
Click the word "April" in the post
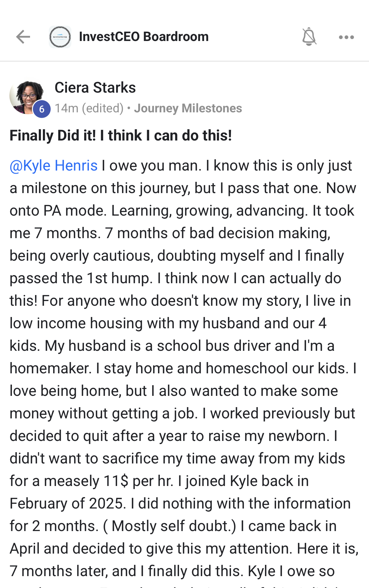pyautogui.click(x=24, y=549)
